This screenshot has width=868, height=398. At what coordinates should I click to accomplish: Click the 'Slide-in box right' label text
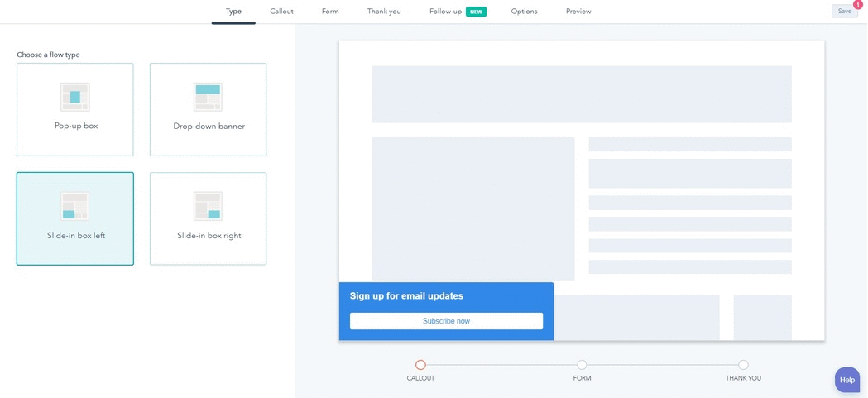pyautogui.click(x=209, y=235)
